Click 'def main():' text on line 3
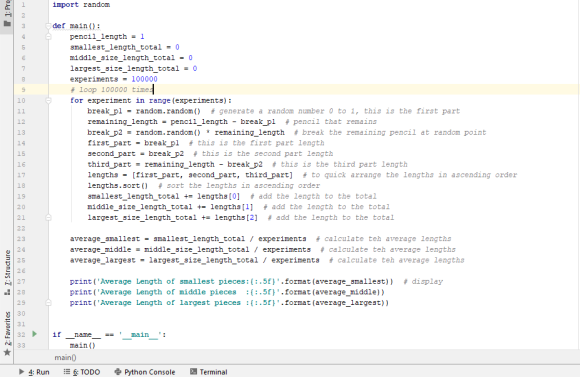 click(76, 26)
